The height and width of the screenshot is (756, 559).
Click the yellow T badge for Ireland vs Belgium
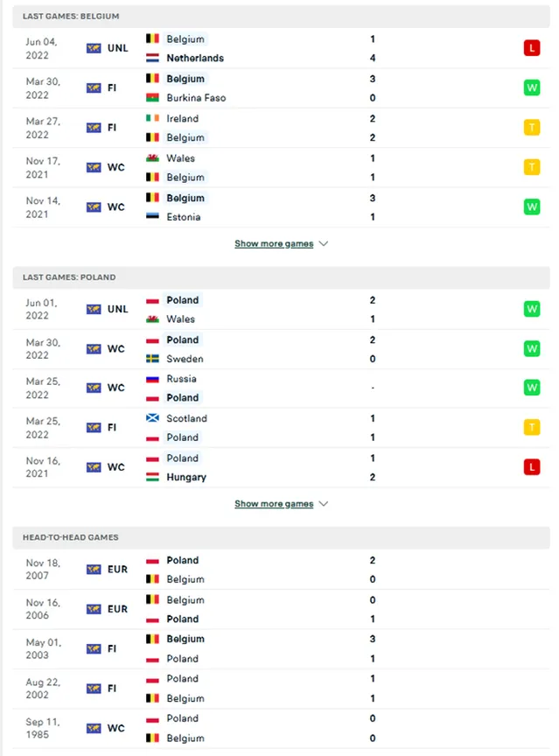coord(532,127)
